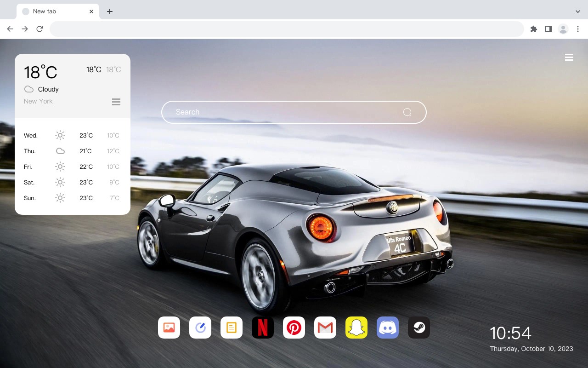Viewport: 588px width, 368px height.
Task: Click the browser forward arrow
Action: (x=25, y=29)
